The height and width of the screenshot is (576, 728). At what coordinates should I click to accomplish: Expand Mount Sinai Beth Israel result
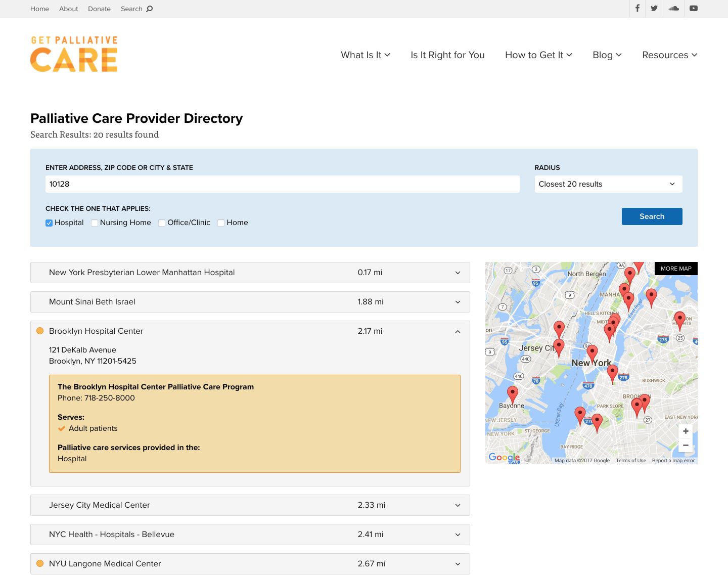250,302
